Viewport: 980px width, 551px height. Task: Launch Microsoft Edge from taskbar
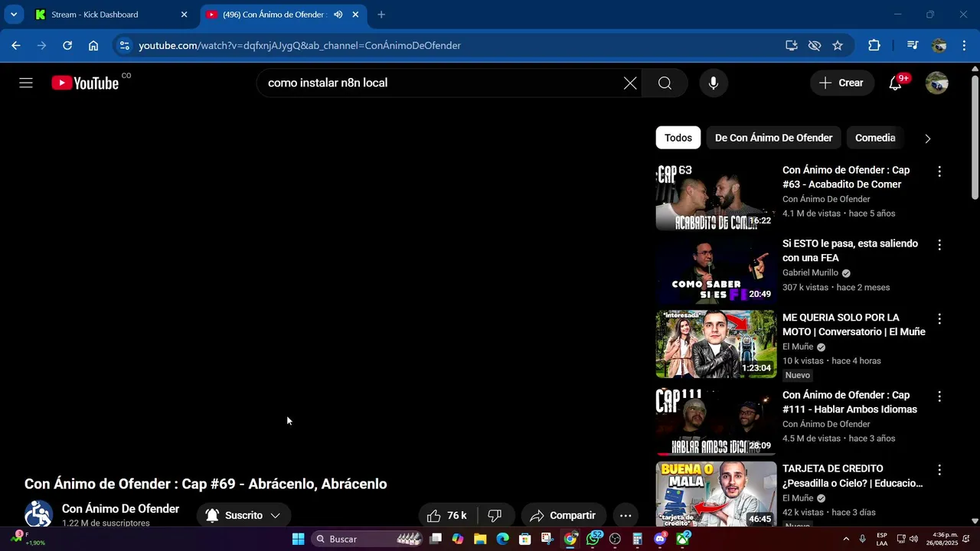click(x=502, y=539)
